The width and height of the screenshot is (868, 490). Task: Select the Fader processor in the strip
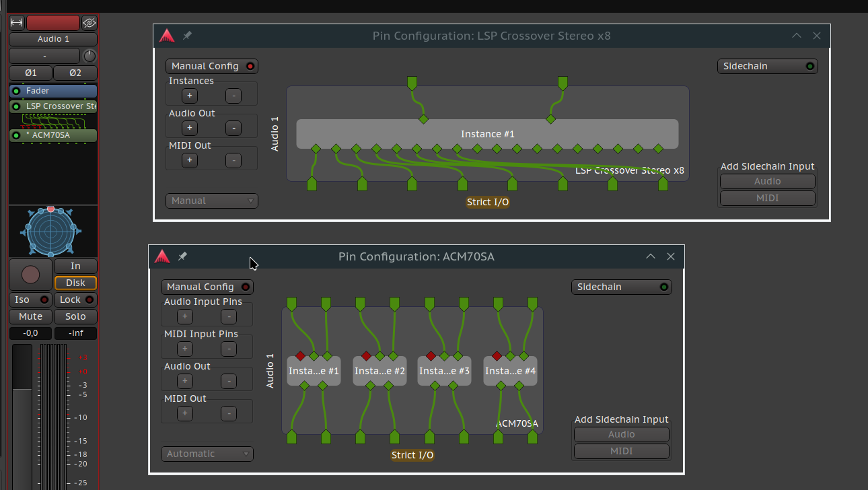(x=53, y=91)
